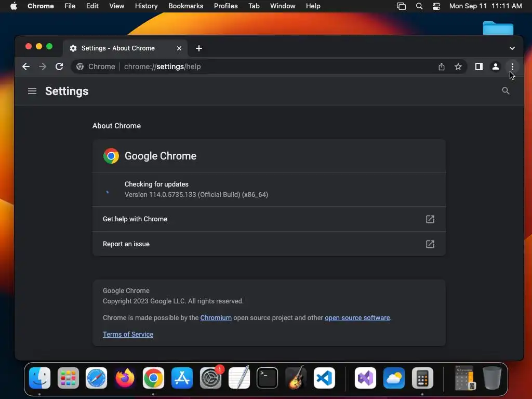
Task: Click the version 114.0.5735.133 text
Action: pyautogui.click(x=196, y=195)
